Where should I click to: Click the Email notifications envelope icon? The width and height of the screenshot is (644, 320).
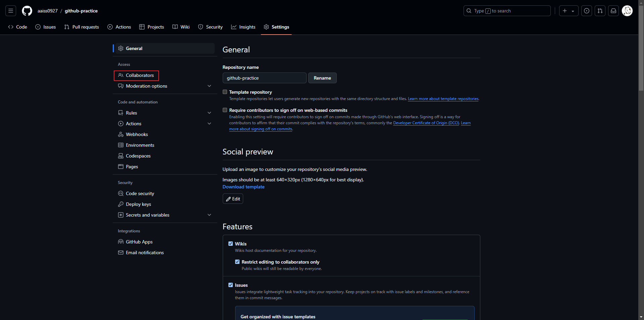pos(121,253)
